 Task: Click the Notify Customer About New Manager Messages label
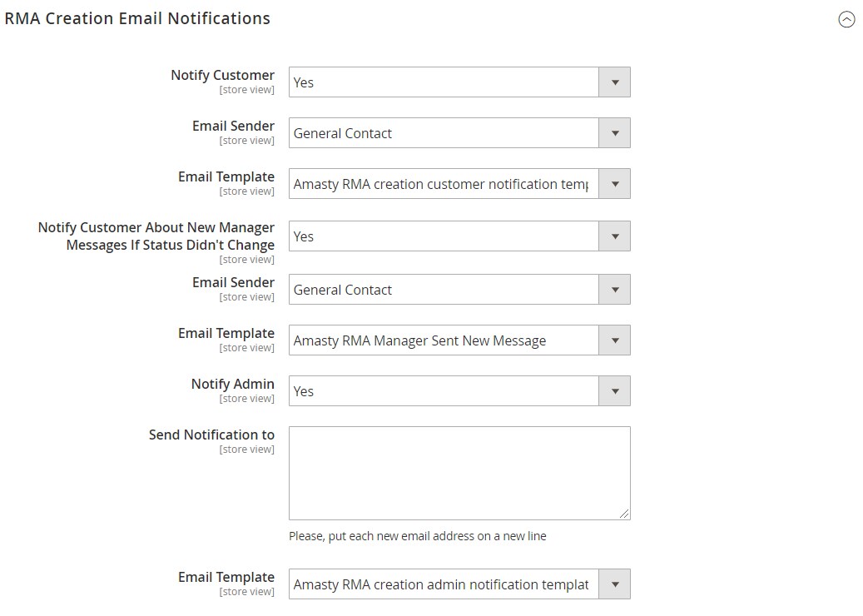156,236
